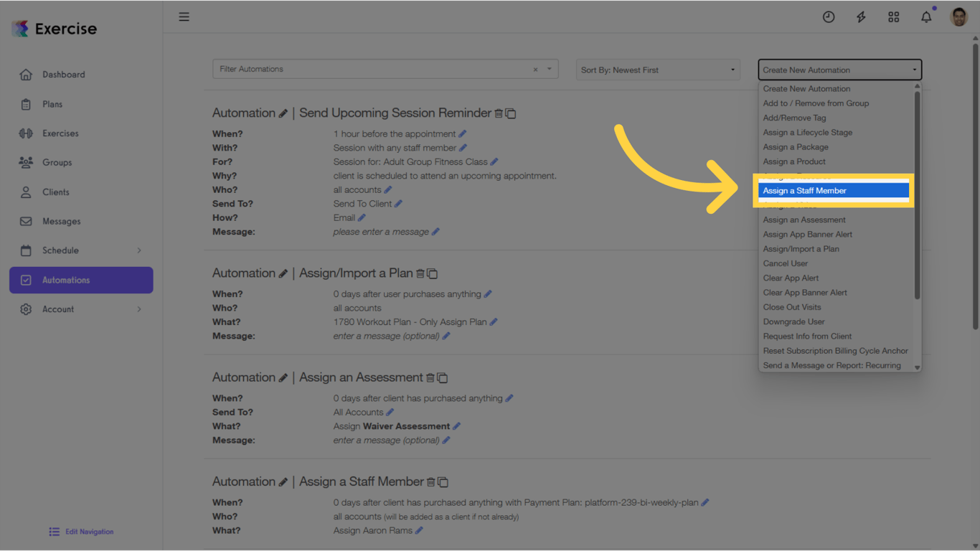This screenshot has width=980, height=551.
Task: Click the hamburger menu icon
Action: pyautogui.click(x=184, y=17)
